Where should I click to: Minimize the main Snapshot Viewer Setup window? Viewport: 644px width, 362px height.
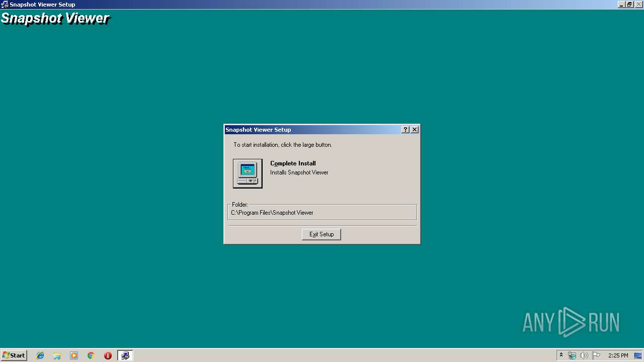[x=622, y=5]
